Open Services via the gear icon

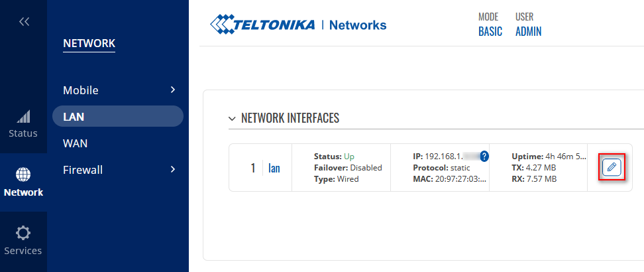23,233
